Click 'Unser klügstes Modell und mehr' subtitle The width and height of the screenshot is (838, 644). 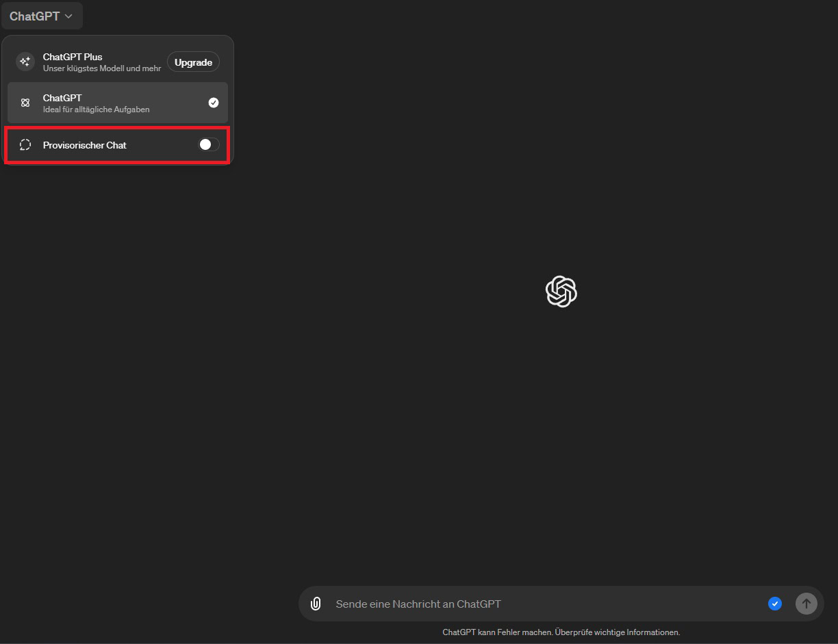[x=102, y=68]
